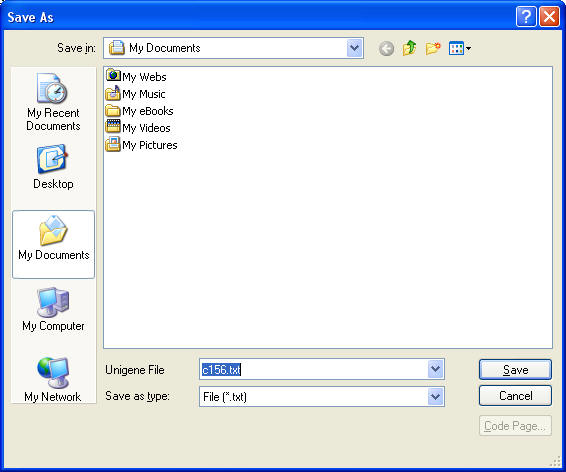The image size is (566, 472).
Task: Expand the Save in location dropdown
Action: pos(354,48)
